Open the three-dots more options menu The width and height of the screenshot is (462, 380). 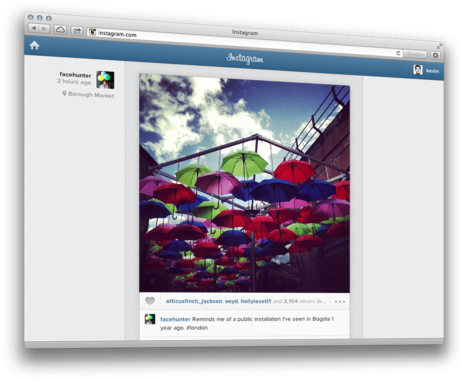(x=340, y=302)
